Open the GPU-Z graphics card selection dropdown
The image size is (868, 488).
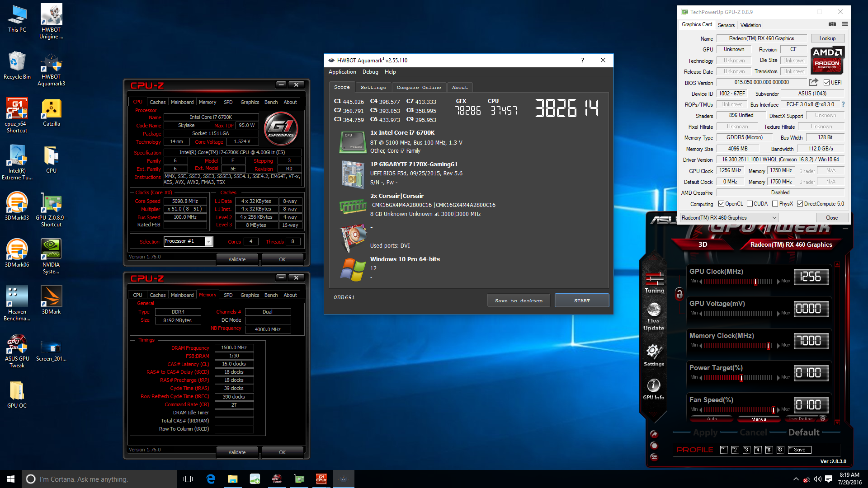tap(729, 218)
